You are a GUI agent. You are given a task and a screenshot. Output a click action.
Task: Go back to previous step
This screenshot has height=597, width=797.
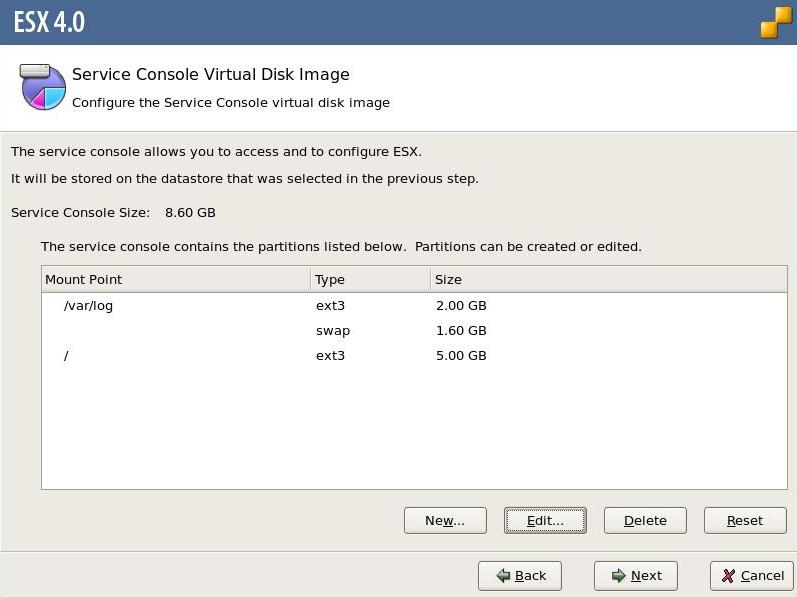[x=520, y=576]
